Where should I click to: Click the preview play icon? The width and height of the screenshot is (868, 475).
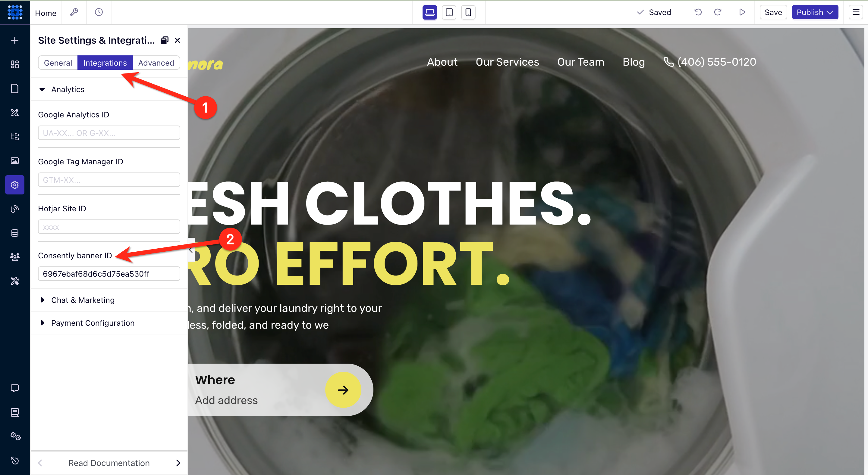pyautogui.click(x=742, y=12)
